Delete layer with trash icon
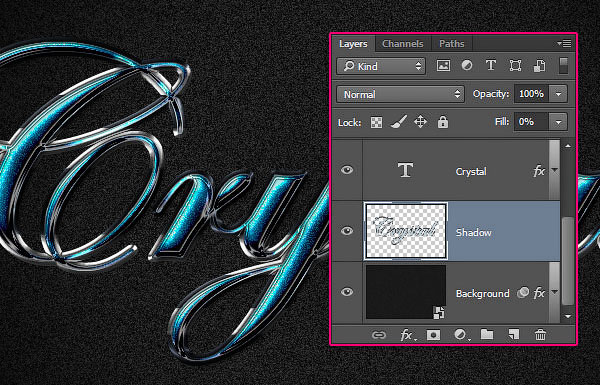This screenshot has height=385, width=600. click(540, 335)
